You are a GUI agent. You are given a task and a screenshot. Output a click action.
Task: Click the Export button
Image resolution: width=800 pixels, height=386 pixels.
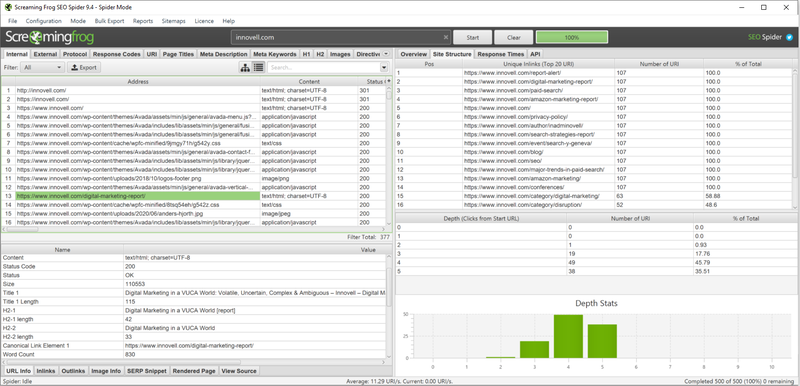click(x=84, y=67)
